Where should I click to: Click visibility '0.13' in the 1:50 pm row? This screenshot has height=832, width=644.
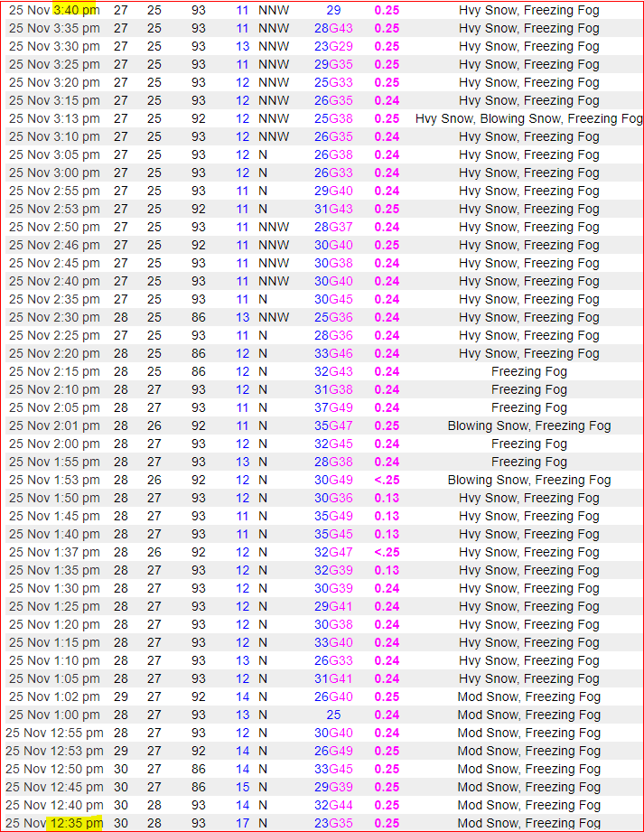(387, 498)
